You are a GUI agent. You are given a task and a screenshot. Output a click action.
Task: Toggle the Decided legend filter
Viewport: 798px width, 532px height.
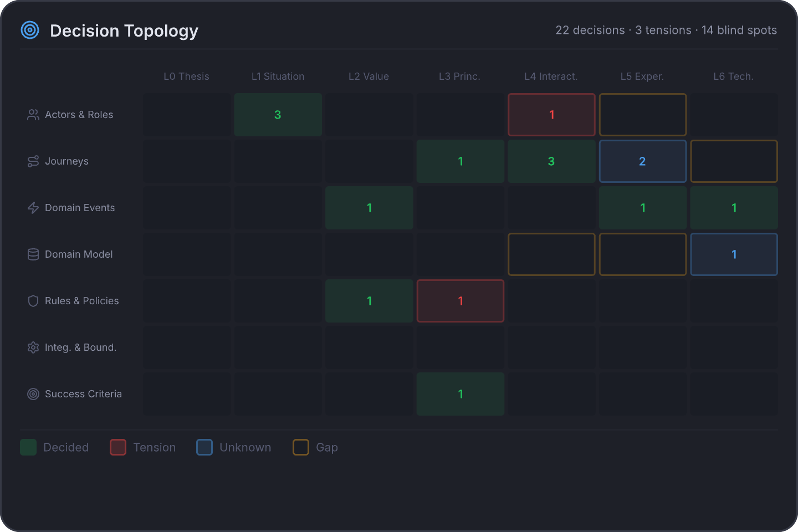coord(54,447)
